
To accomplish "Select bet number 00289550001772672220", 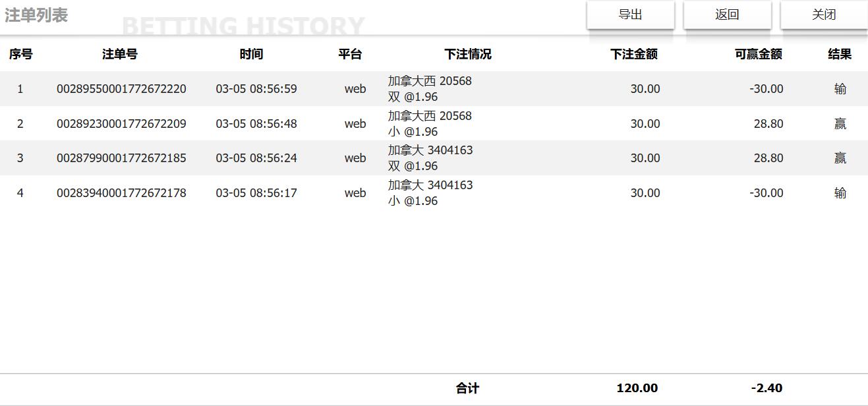I will click(120, 88).
